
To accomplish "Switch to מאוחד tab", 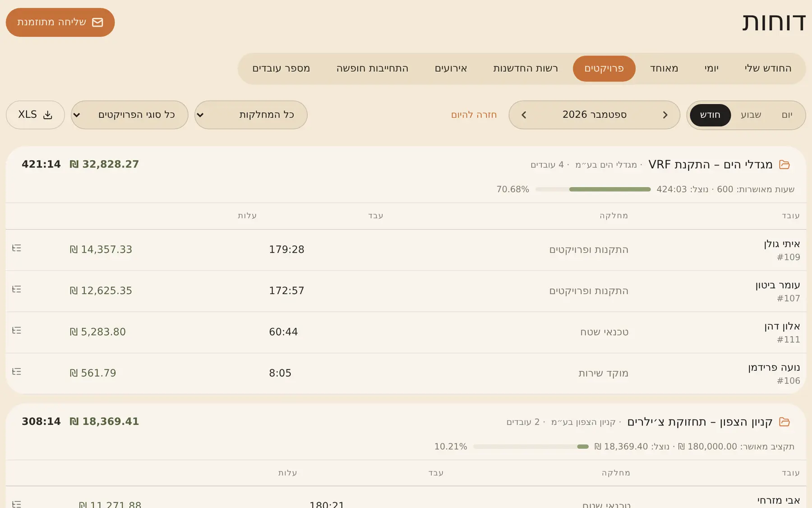I will pyautogui.click(x=664, y=69).
